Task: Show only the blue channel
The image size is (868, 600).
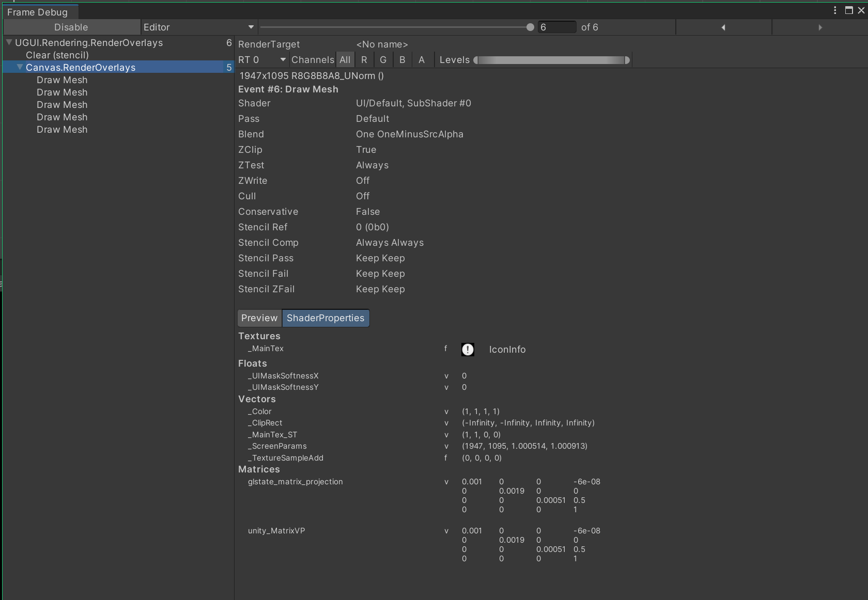Action: pyautogui.click(x=402, y=59)
